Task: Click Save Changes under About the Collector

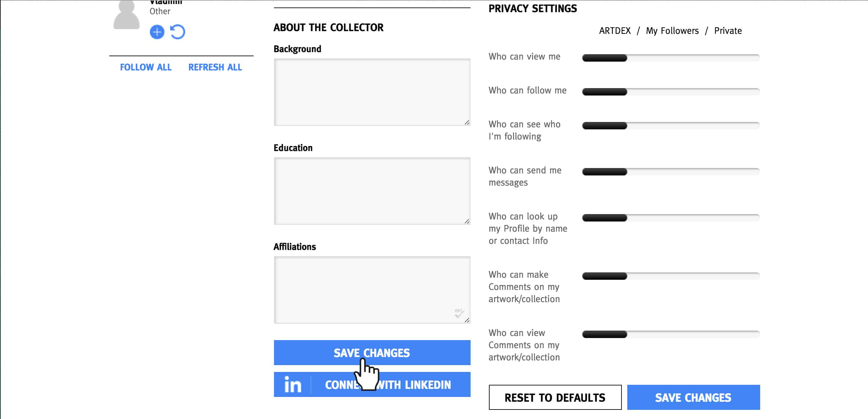Action: pos(372,353)
